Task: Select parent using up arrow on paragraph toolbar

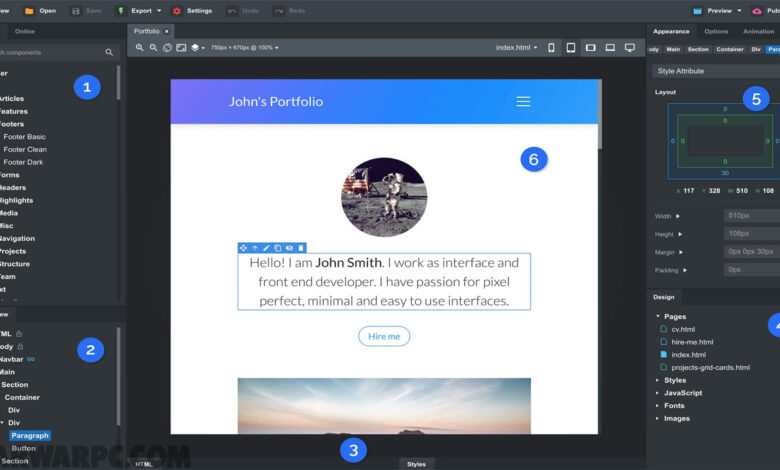Action: coord(255,248)
